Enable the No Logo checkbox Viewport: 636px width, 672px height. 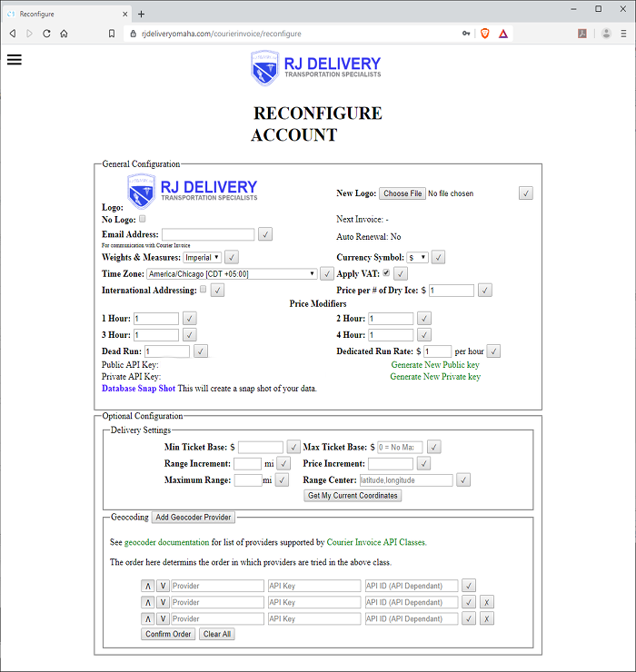142,219
